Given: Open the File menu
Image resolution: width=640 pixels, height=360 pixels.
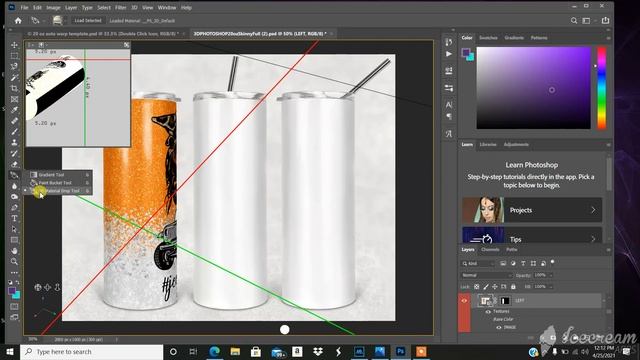Looking at the screenshot, I should pyautogui.click(x=24, y=7).
